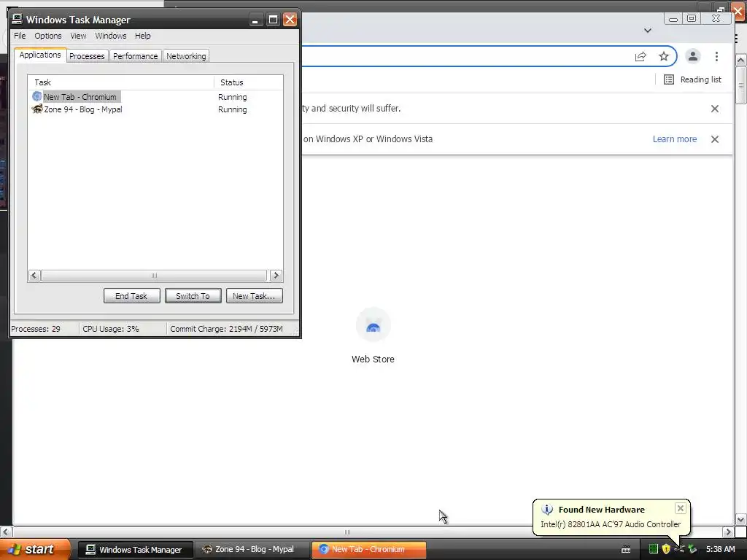
Task: Dismiss the security warning infobar
Action: tap(715, 109)
